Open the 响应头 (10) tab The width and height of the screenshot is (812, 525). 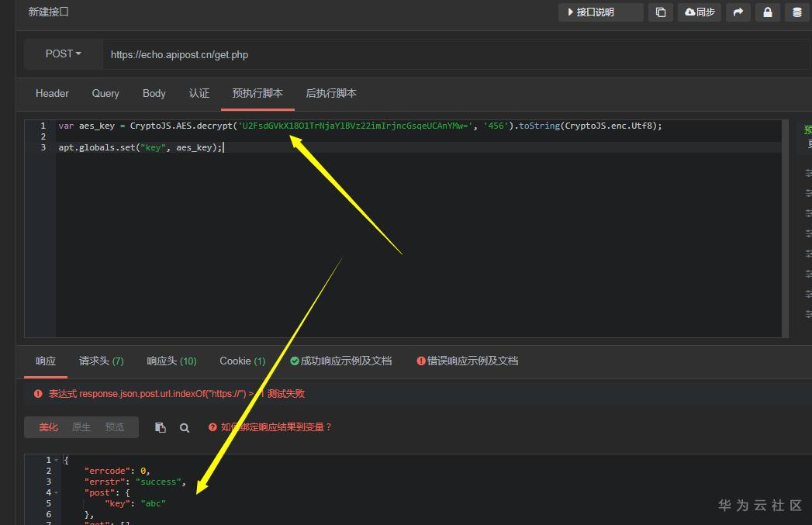coord(171,361)
